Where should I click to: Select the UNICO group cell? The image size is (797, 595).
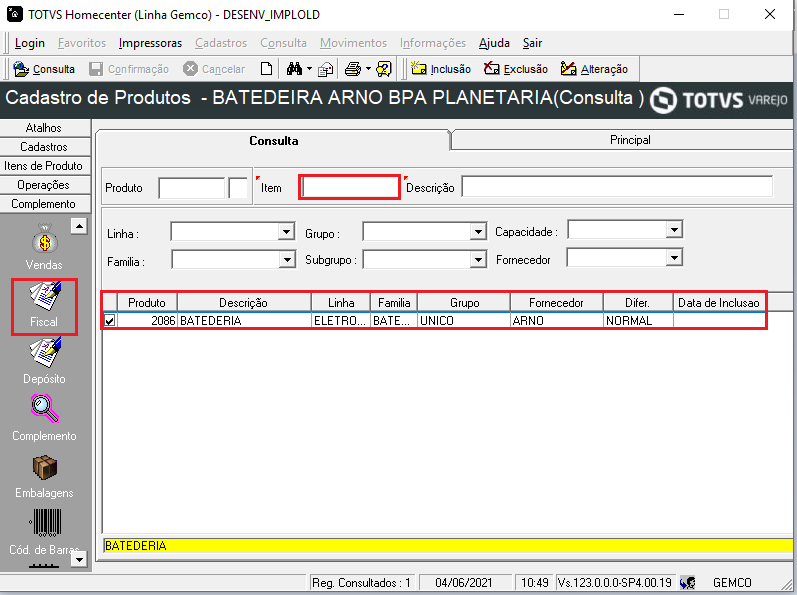(x=464, y=321)
